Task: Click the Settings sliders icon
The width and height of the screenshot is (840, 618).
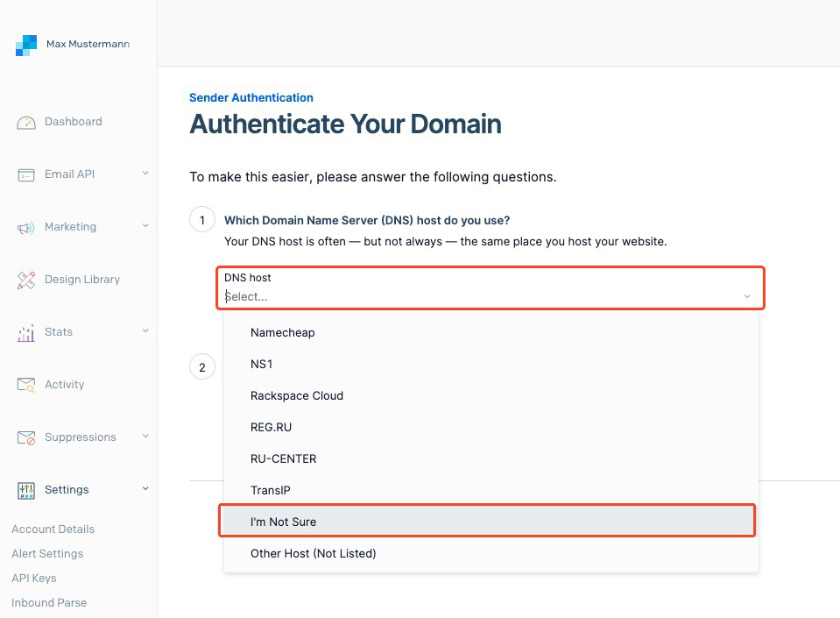Action: click(26, 490)
